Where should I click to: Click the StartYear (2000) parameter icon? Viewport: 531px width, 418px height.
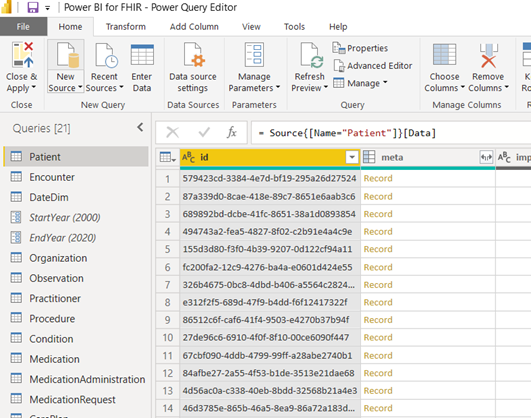pos(16,217)
